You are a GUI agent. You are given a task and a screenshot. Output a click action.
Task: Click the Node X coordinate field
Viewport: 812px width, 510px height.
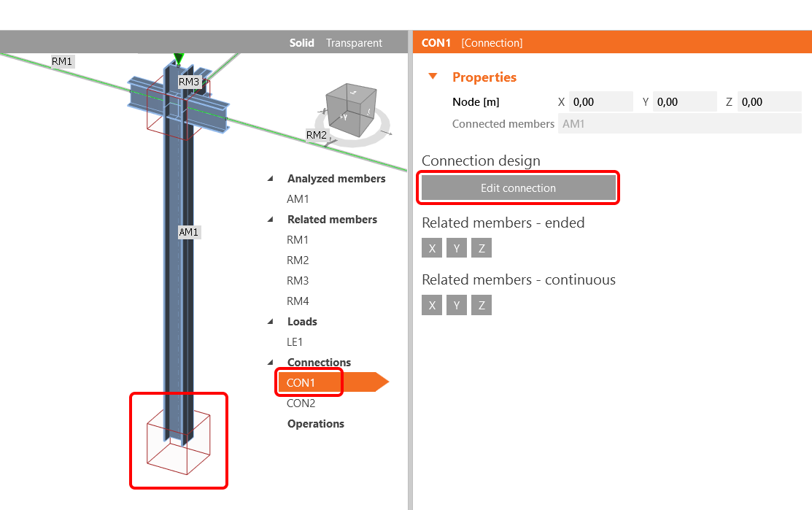(600, 102)
